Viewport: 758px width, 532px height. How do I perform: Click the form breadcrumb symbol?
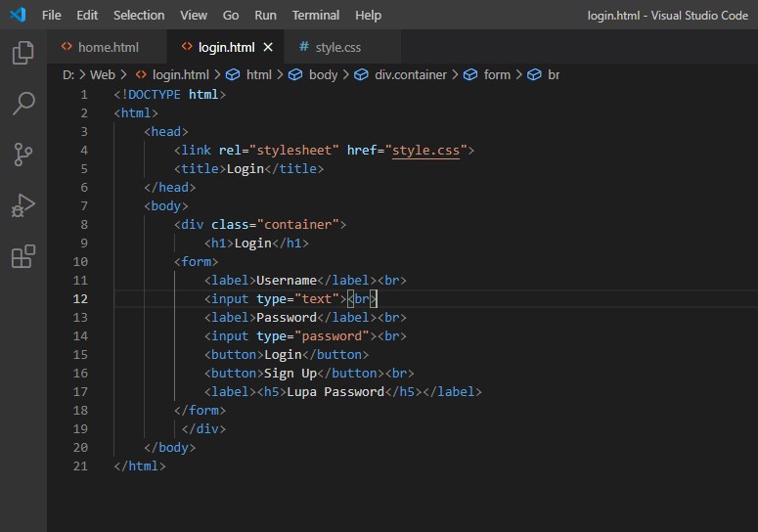[x=497, y=75]
